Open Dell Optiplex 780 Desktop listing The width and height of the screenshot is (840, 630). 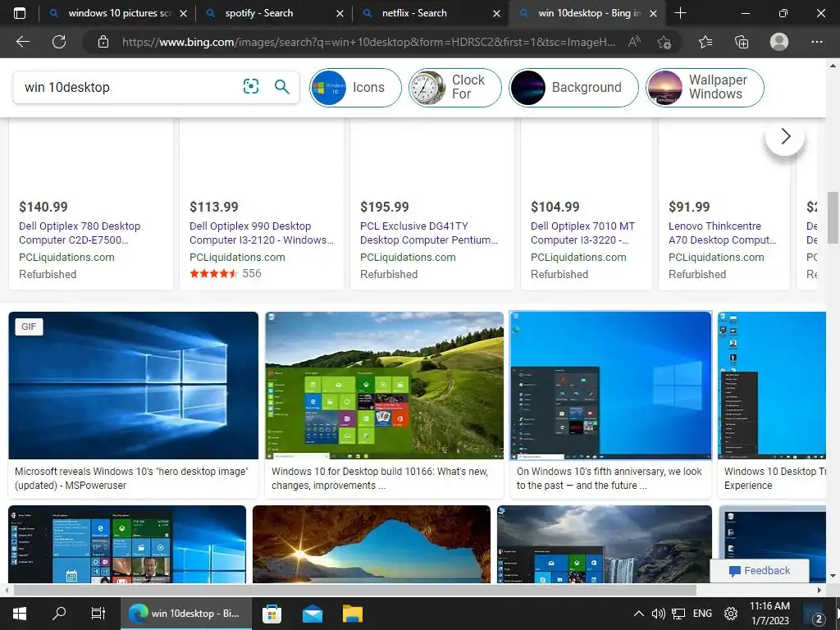[80, 233]
